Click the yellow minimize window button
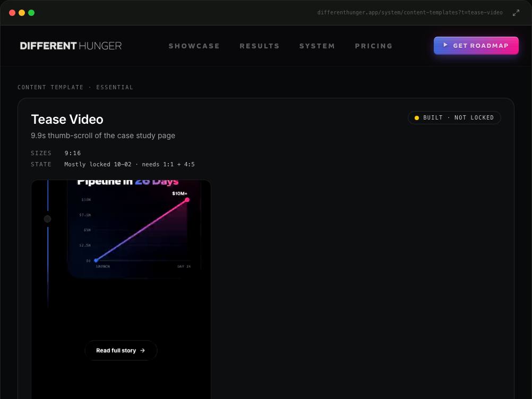This screenshot has height=399, width=532. [22, 13]
